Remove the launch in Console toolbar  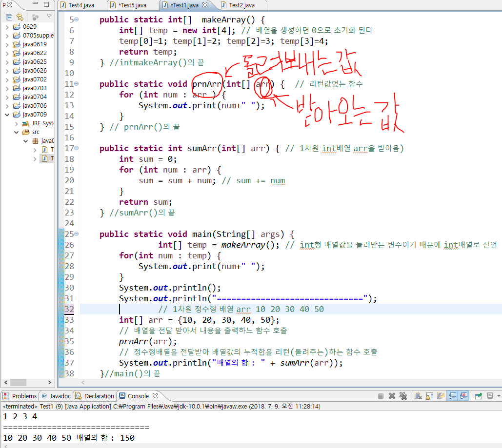tap(392, 396)
